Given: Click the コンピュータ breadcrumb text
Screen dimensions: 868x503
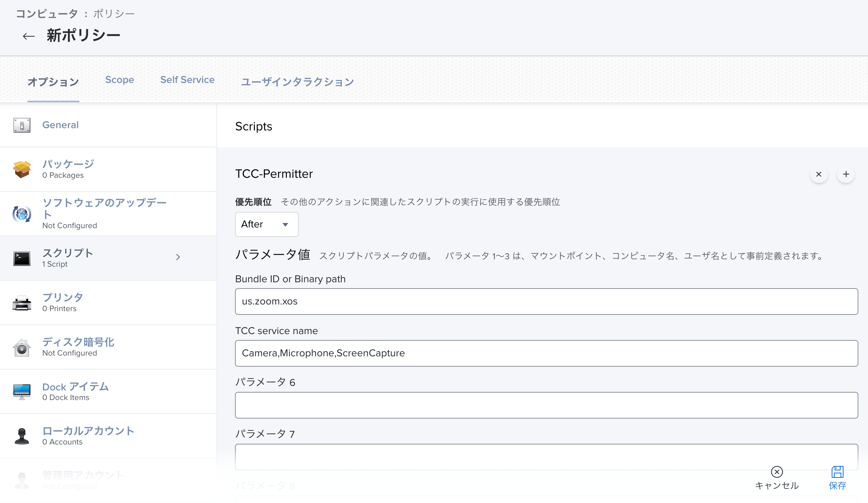Looking at the screenshot, I should (47, 14).
